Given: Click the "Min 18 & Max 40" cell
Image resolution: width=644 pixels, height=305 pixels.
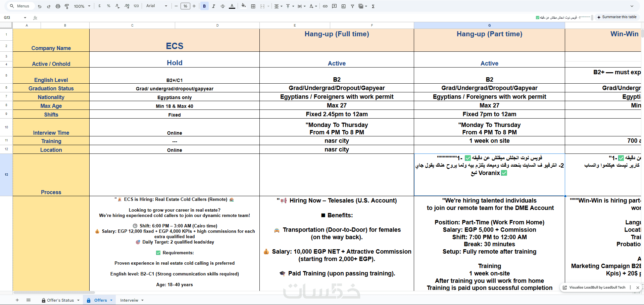Looking at the screenshot, I should [x=175, y=105].
